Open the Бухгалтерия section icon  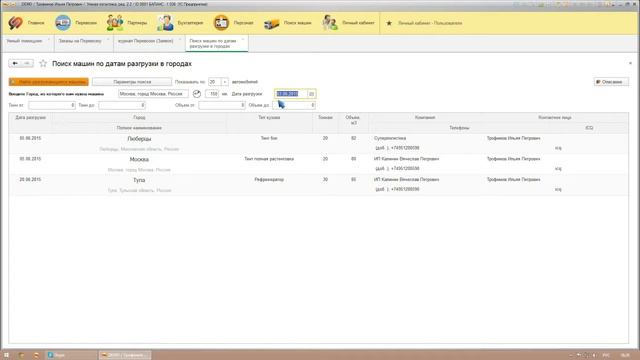coord(165,23)
